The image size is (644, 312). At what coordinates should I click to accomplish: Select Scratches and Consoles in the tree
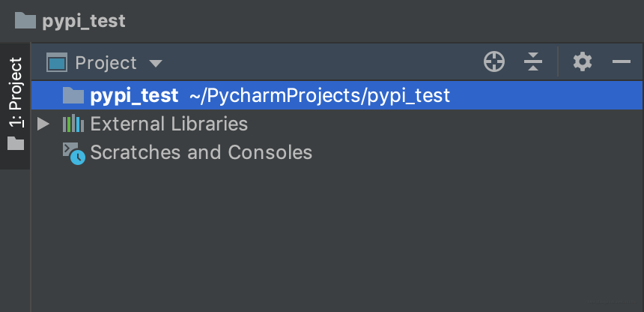[x=201, y=153]
